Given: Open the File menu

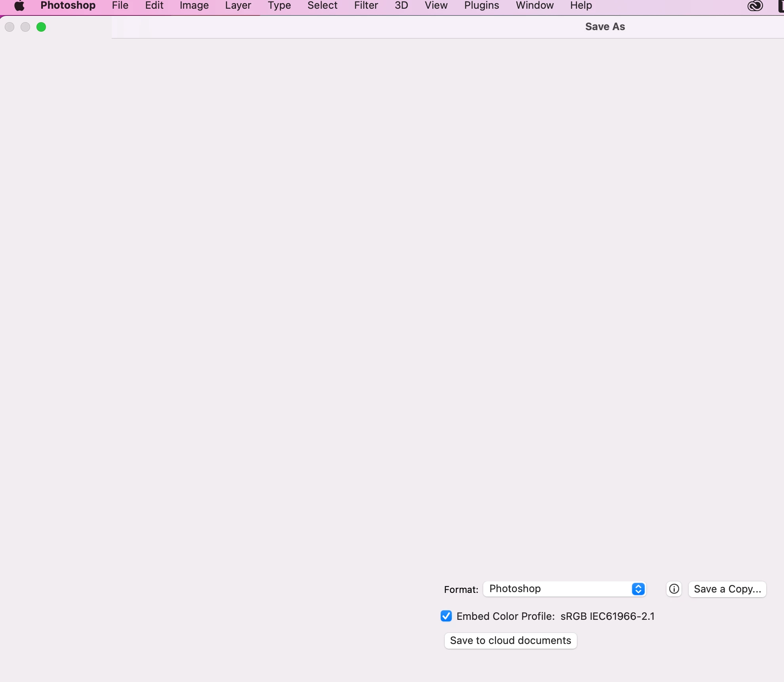Looking at the screenshot, I should [x=120, y=6].
